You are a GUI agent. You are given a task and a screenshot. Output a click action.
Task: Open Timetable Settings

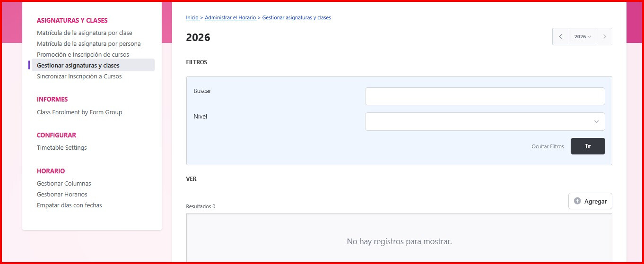62,148
